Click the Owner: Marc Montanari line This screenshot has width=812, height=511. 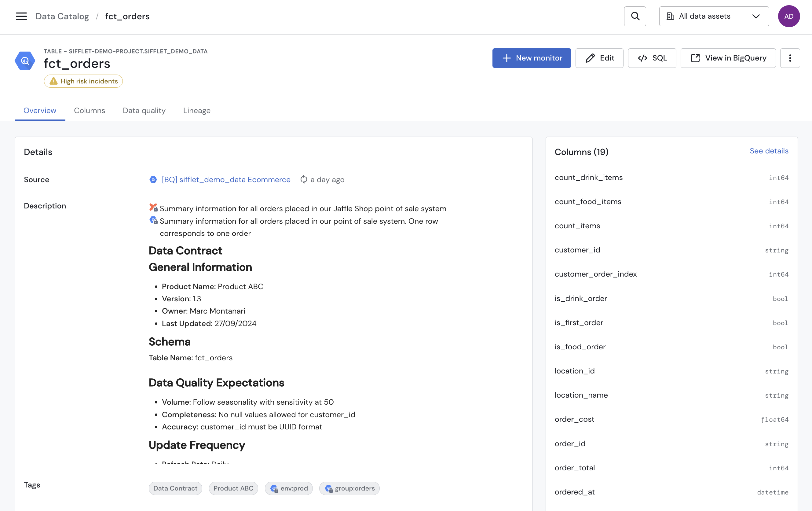pyautogui.click(x=203, y=311)
